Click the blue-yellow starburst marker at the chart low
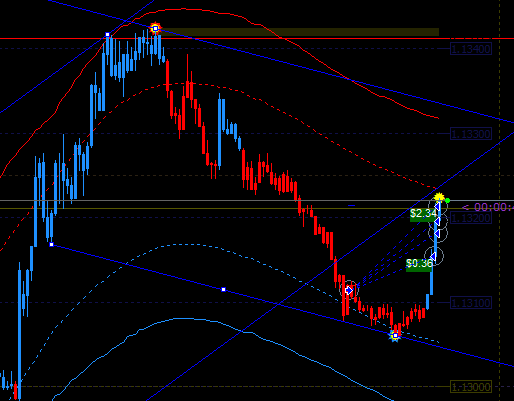Viewport: 514px width, 401px height. (x=395, y=336)
